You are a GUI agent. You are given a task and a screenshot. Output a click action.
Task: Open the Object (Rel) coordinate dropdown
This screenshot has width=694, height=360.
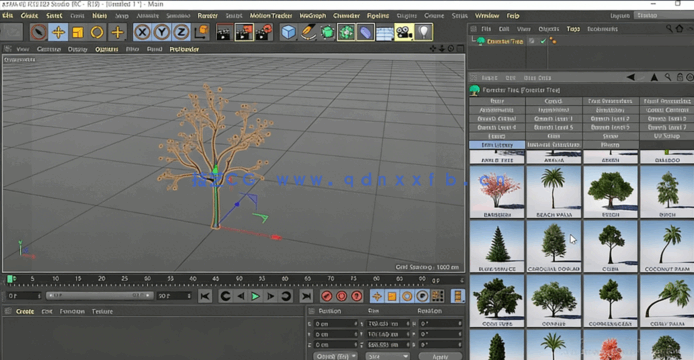pos(336,356)
